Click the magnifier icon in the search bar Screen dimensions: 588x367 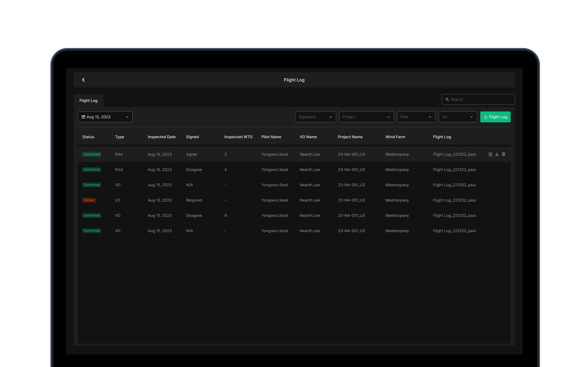[447, 99]
